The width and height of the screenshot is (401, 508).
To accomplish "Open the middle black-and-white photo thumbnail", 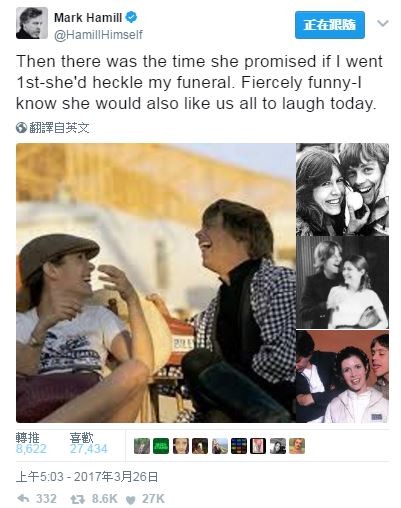I will tap(342, 283).
